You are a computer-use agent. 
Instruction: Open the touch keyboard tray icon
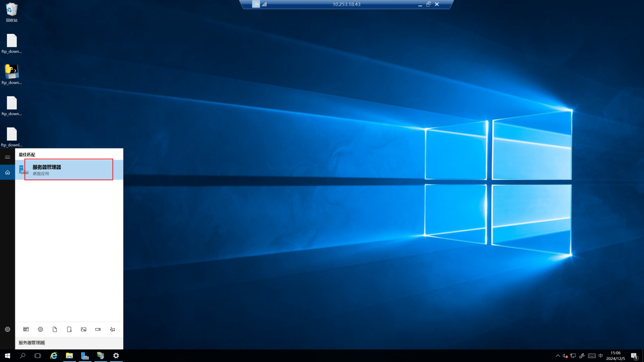[592, 356]
